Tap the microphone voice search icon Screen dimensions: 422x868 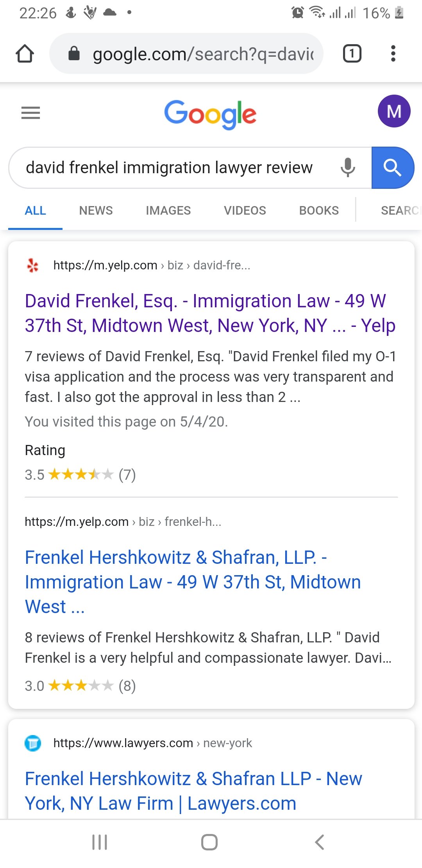(x=348, y=168)
